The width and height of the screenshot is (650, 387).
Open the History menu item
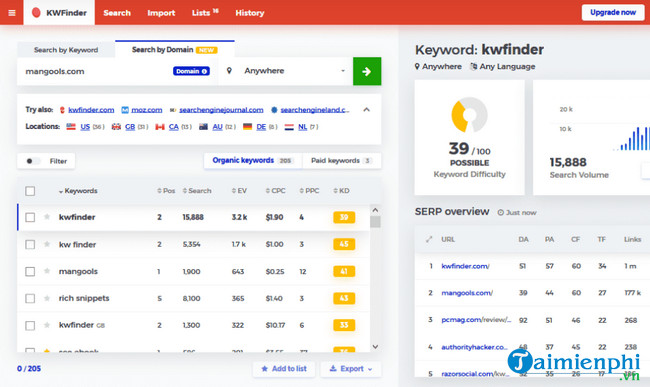250,13
